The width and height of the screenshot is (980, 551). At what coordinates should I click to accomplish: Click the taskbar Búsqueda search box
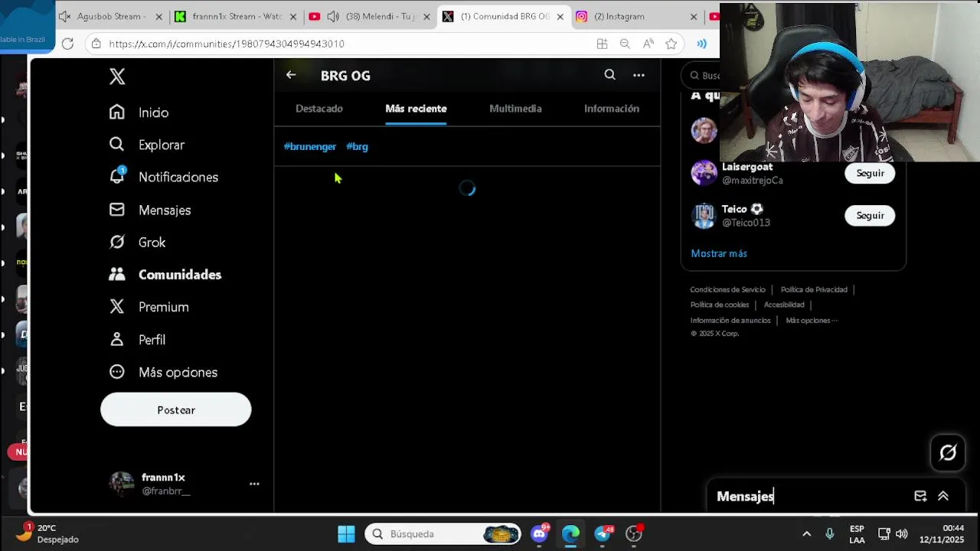point(443,533)
